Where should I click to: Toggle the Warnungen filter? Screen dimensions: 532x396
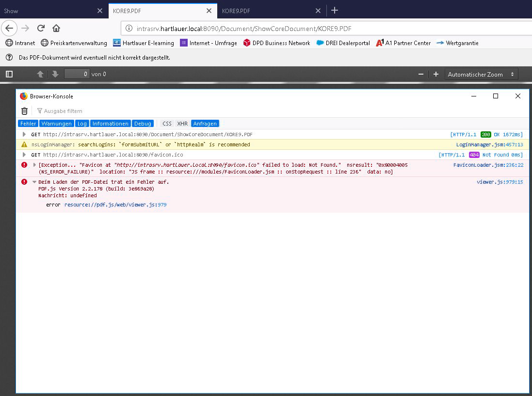pyautogui.click(x=57, y=124)
